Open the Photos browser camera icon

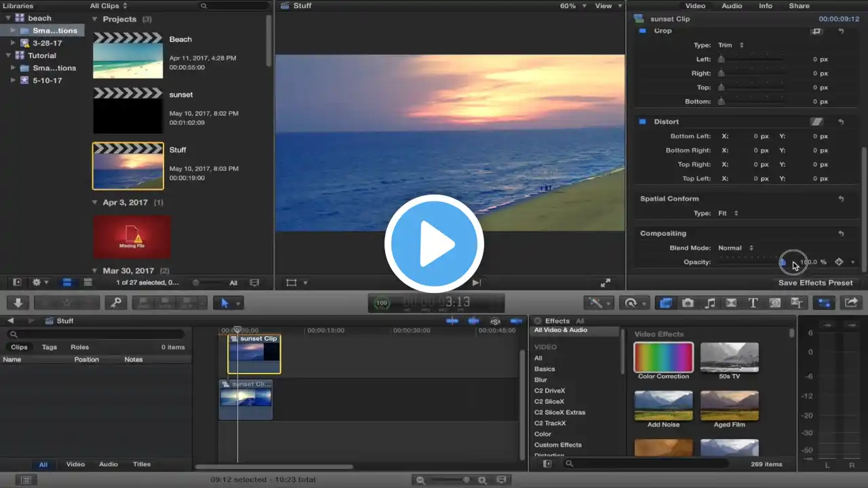pos(688,303)
